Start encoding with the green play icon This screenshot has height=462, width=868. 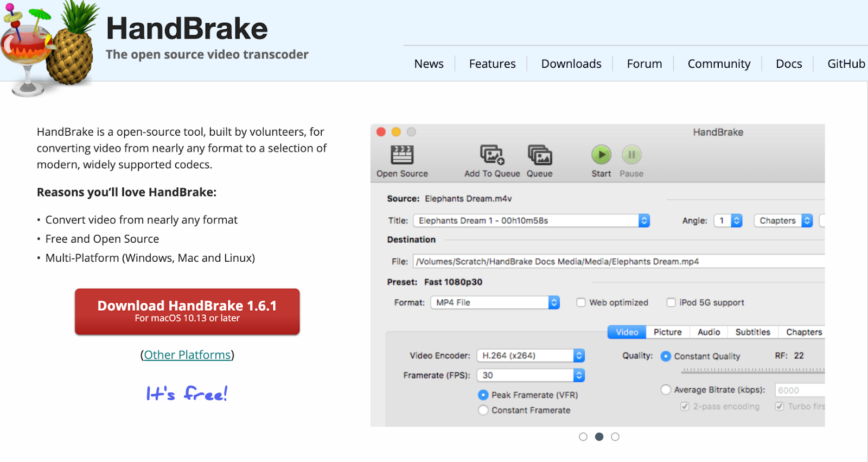point(601,155)
